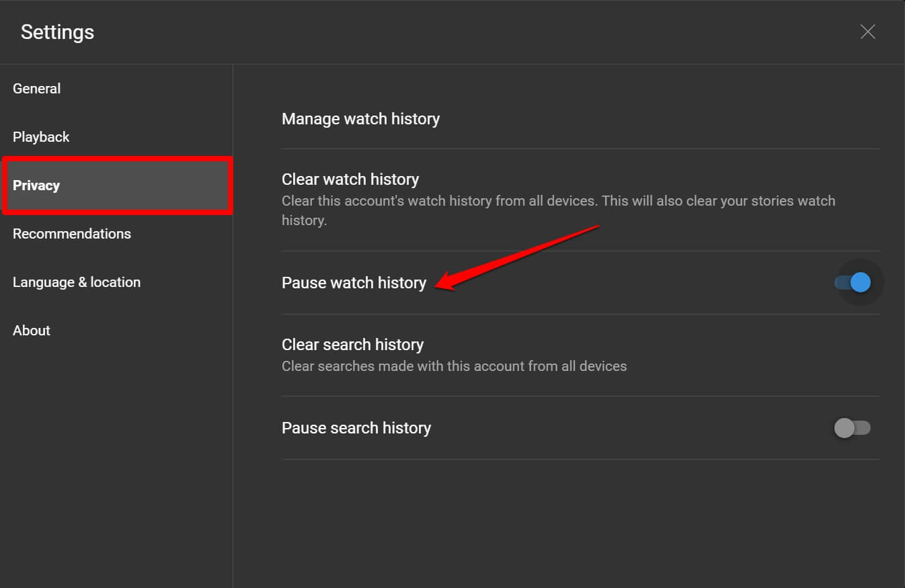Click the Clear searches description text
The height and width of the screenshot is (588, 905).
(x=455, y=366)
